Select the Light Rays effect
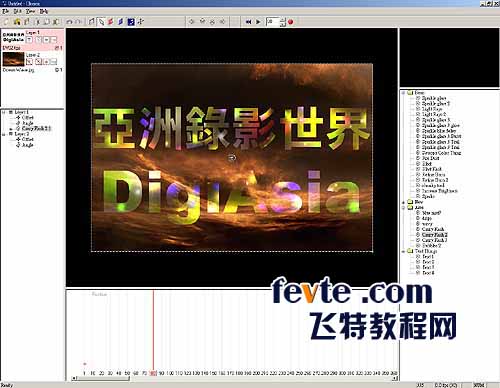The height and width of the screenshot is (388, 500). tap(432, 109)
